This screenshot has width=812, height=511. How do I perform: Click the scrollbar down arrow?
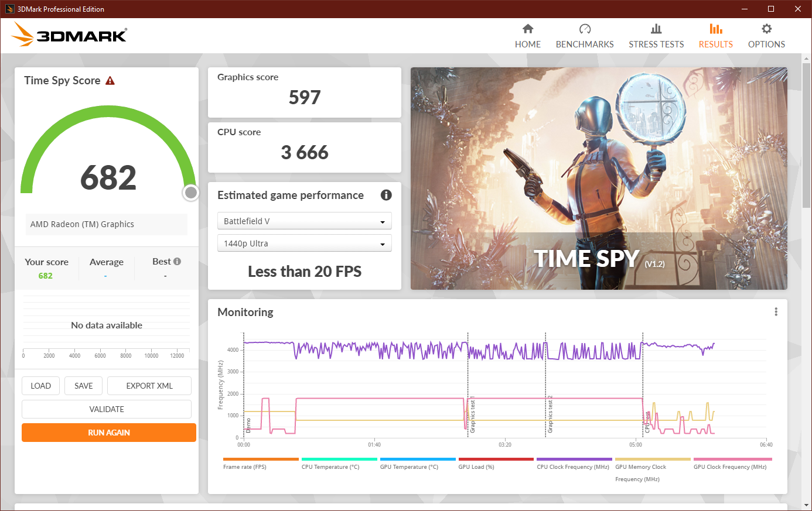[807, 505]
